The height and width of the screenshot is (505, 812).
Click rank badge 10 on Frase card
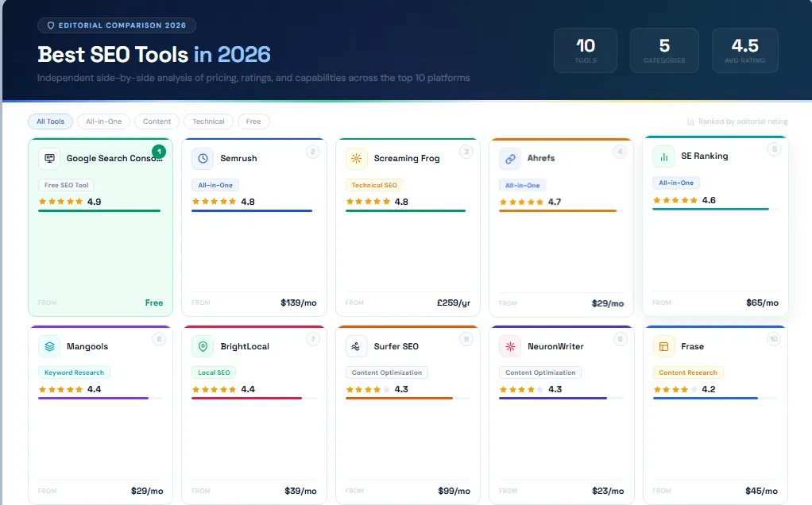774,339
